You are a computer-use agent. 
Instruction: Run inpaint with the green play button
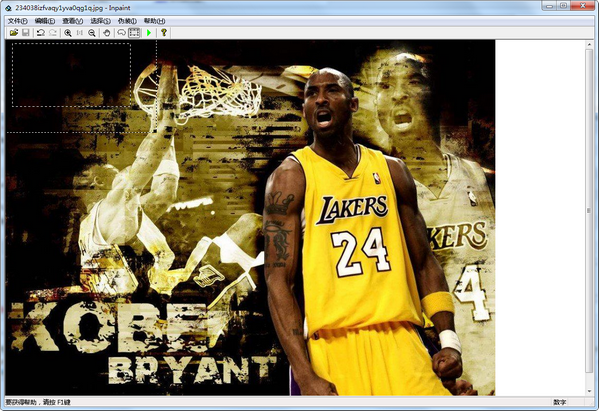tap(149, 33)
